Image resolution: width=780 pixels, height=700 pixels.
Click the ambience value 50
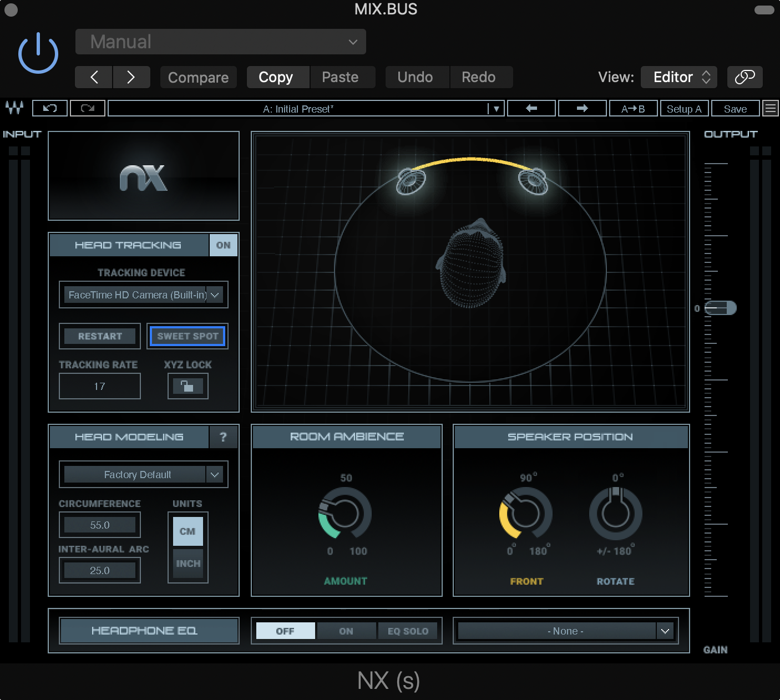(x=346, y=478)
